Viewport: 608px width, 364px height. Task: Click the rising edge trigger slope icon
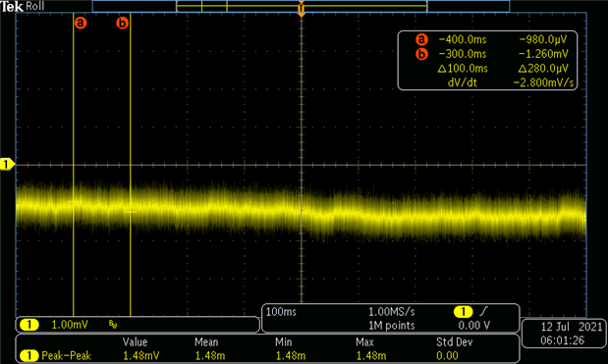pos(483,311)
